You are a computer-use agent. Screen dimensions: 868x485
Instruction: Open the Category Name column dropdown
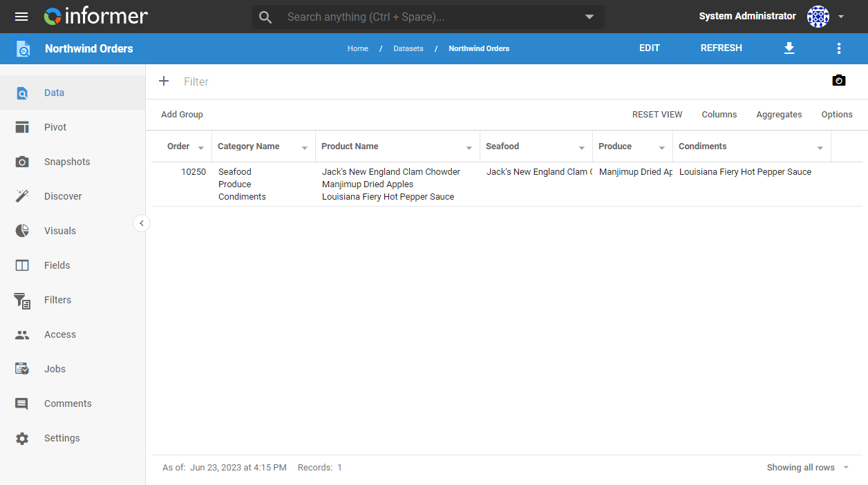305,148
